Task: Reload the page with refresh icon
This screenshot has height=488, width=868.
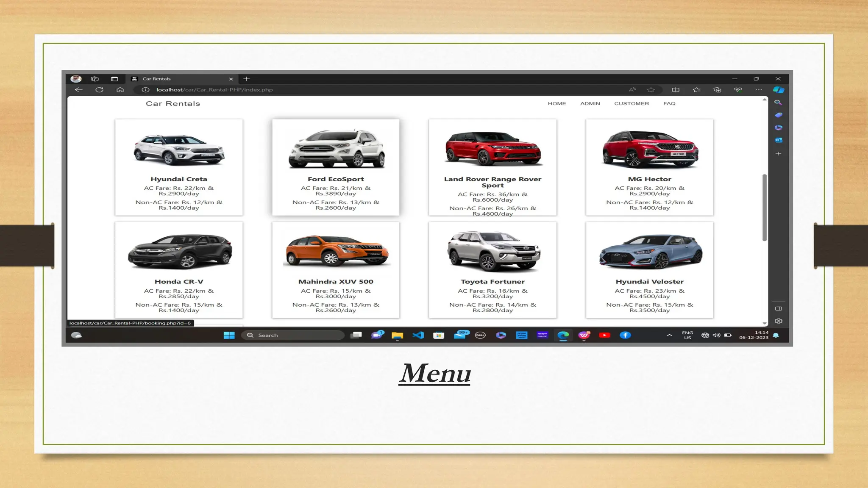Action: click(99, 90)
